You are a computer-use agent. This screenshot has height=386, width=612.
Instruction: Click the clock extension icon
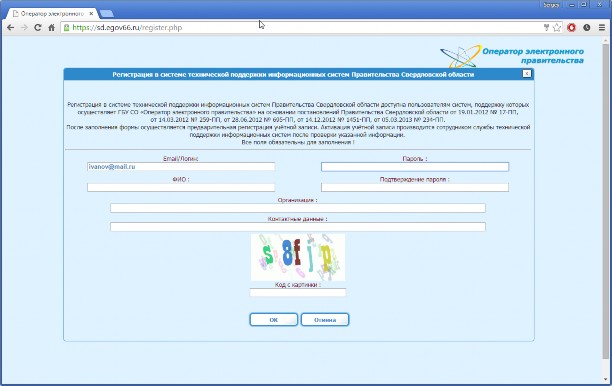coord(587,28)
